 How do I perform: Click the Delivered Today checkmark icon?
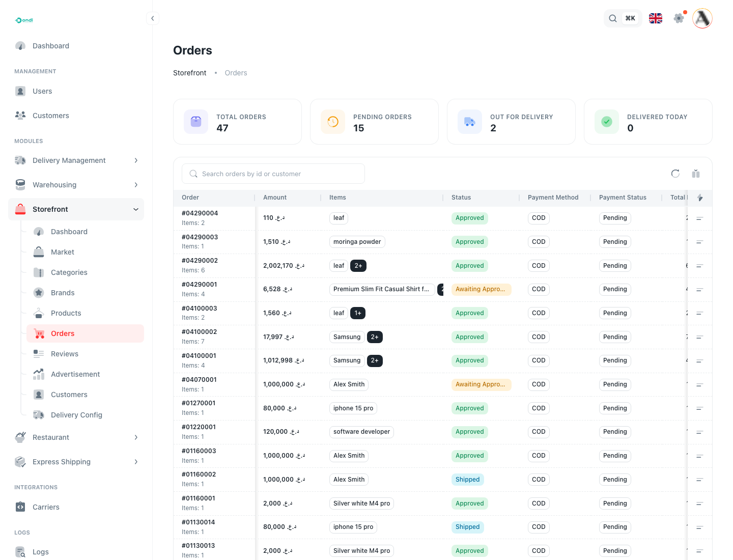pos(607,122)
